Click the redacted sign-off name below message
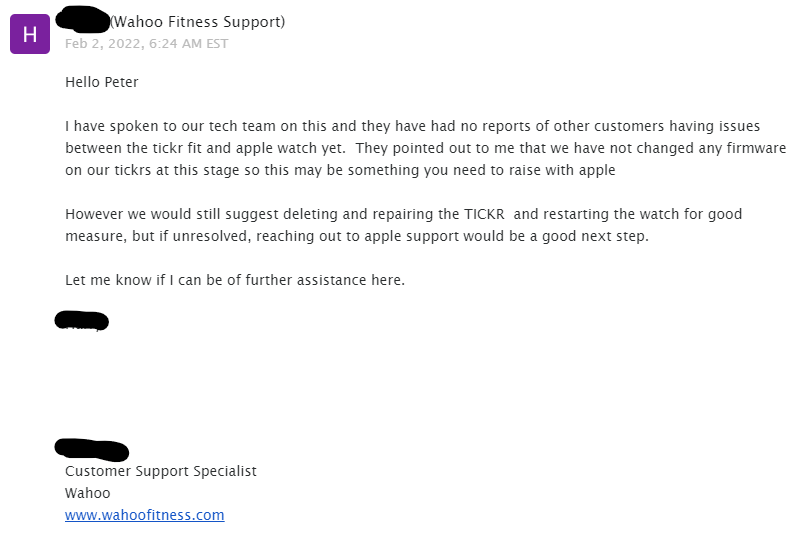This screenshot has height=541, width=802. pyautogui.click(x=82, y=321)
